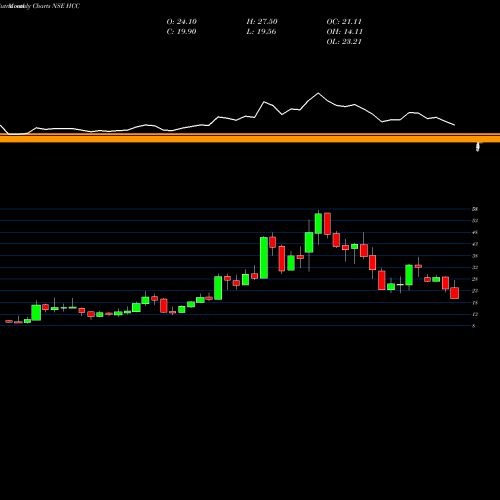Click the last red candle at chart's right end
Image resolution: width=500 pixels, height=500 pixels.
pos(454,293)
